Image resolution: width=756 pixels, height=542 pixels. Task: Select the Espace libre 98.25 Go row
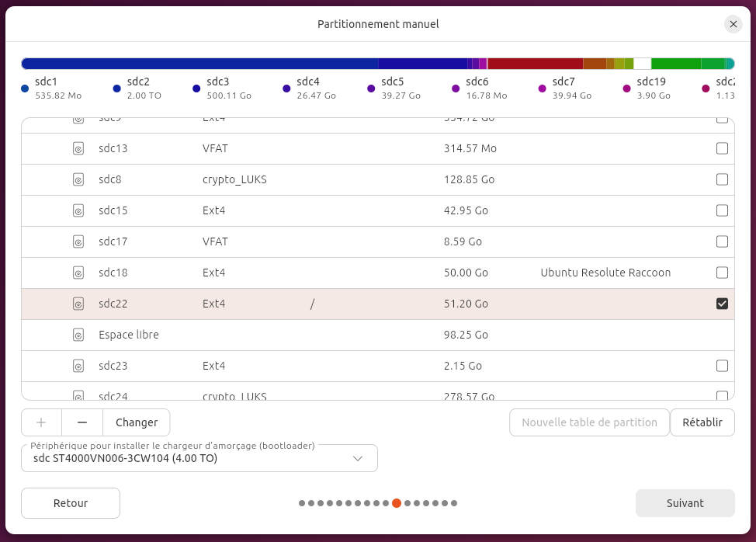(377, 335)
